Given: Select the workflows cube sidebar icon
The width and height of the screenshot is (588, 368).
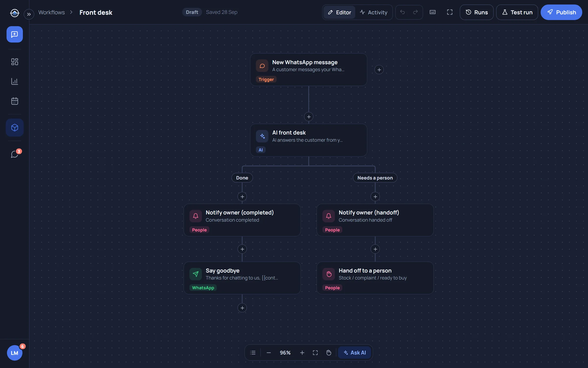Looking at the screenshot, I should pyautogui.click(x=15, y=128).
